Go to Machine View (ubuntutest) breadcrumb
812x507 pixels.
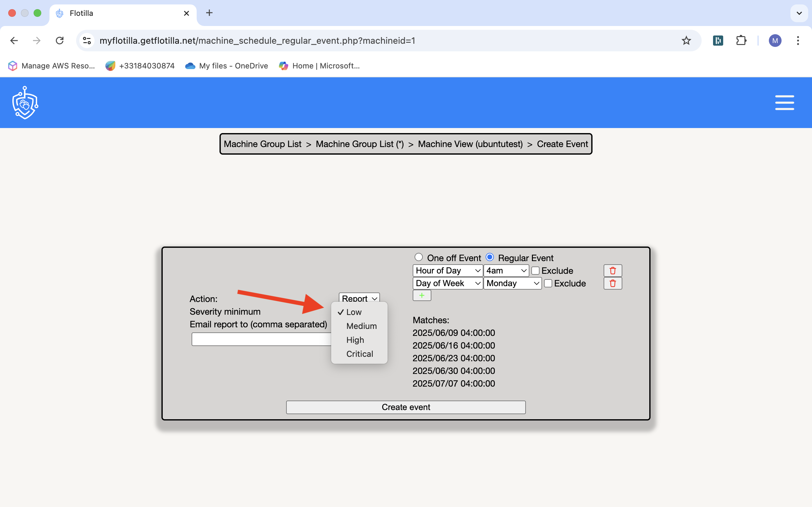coord(470,144)
